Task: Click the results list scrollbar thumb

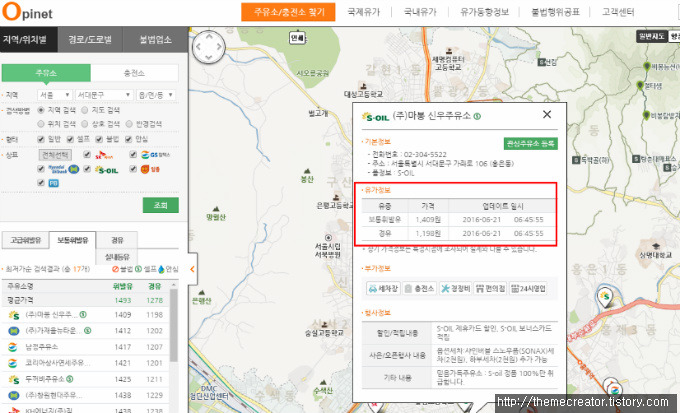Action: coord(173,325)
